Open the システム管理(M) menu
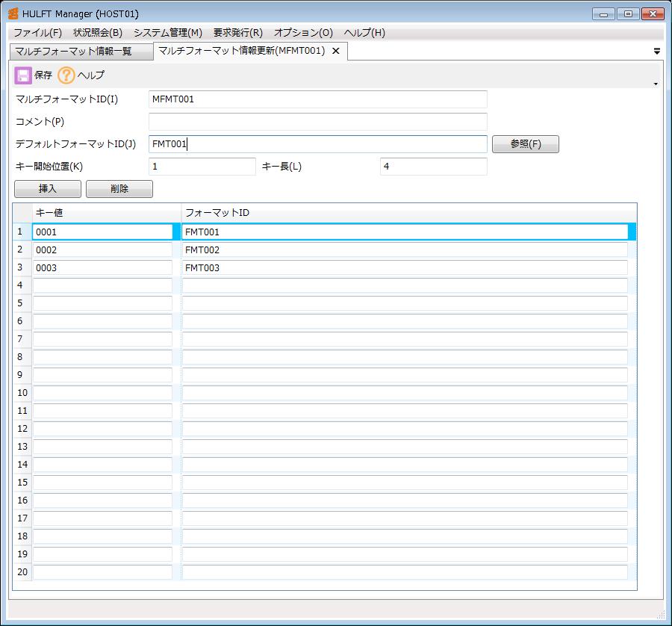 (167, 33)
